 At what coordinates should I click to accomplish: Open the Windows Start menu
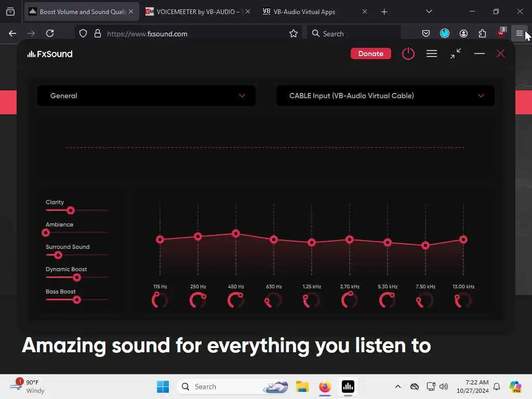[163, 387]
